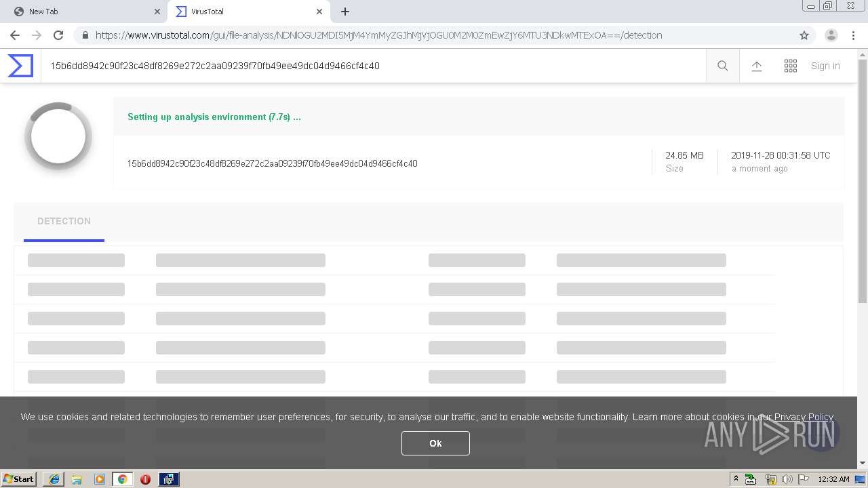The image size is (868, 488).
Task: Click Ok on cookie banner
Action: [x=435, y=443]
